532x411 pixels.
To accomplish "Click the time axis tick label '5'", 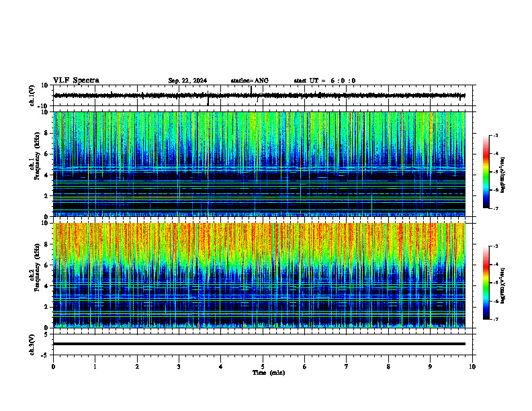I will (x=263, y=367).
